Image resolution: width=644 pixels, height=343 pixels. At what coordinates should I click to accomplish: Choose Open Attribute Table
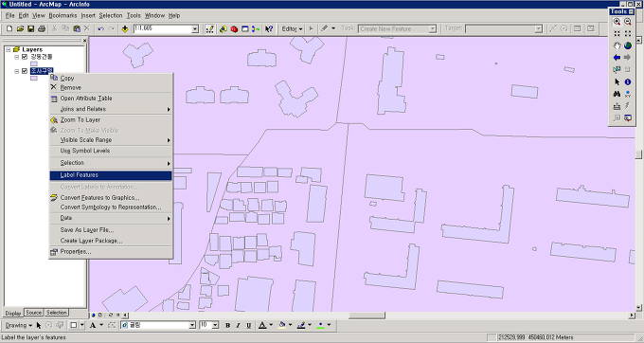[x=111, y=99]
